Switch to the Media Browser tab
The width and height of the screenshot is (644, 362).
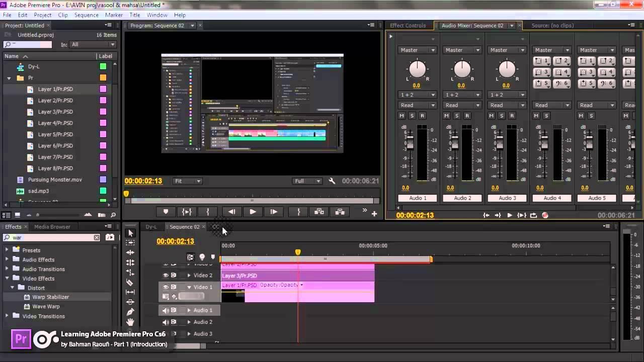coord(52,227)
